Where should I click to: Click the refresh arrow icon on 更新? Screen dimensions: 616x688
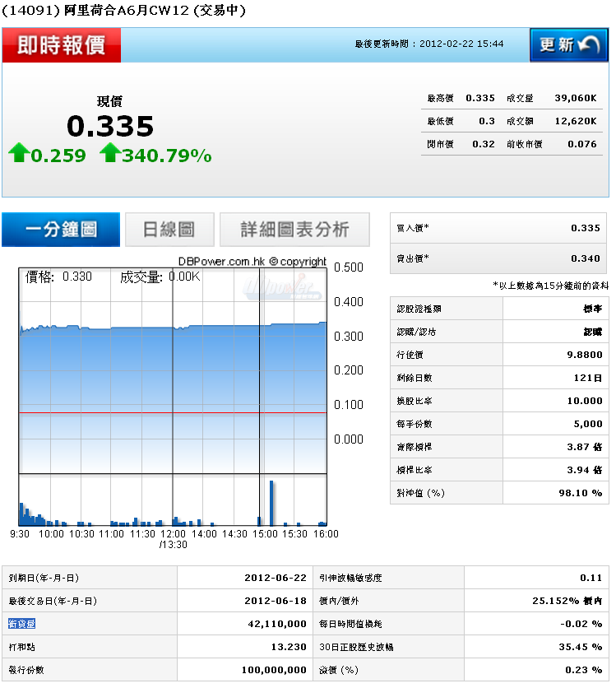590,45
